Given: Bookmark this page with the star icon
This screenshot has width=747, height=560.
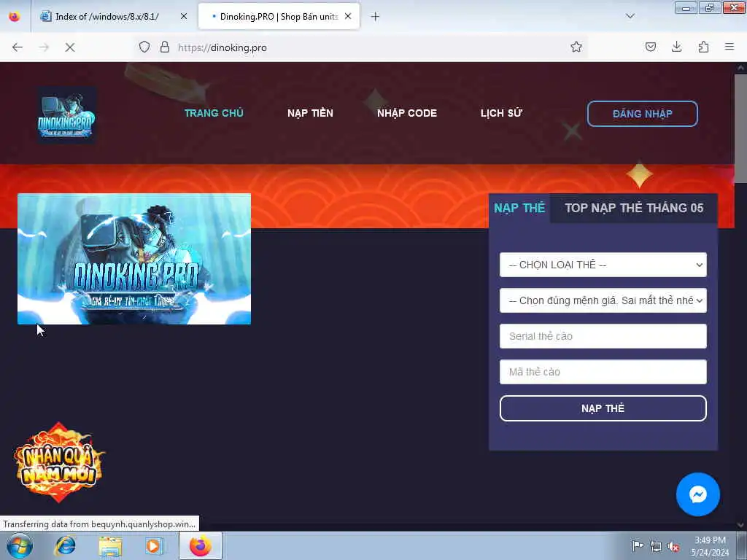Looking at the screenshot, I should (x=576, y=47).
